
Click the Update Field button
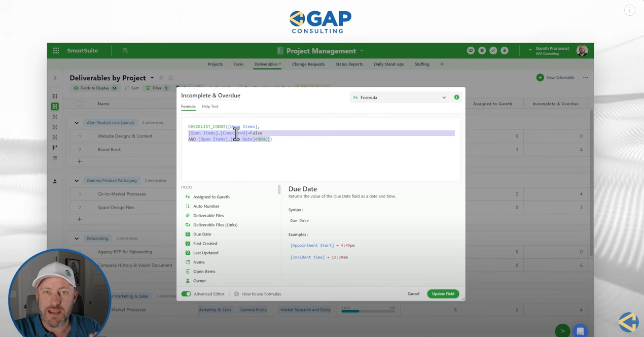click(443, 294)
